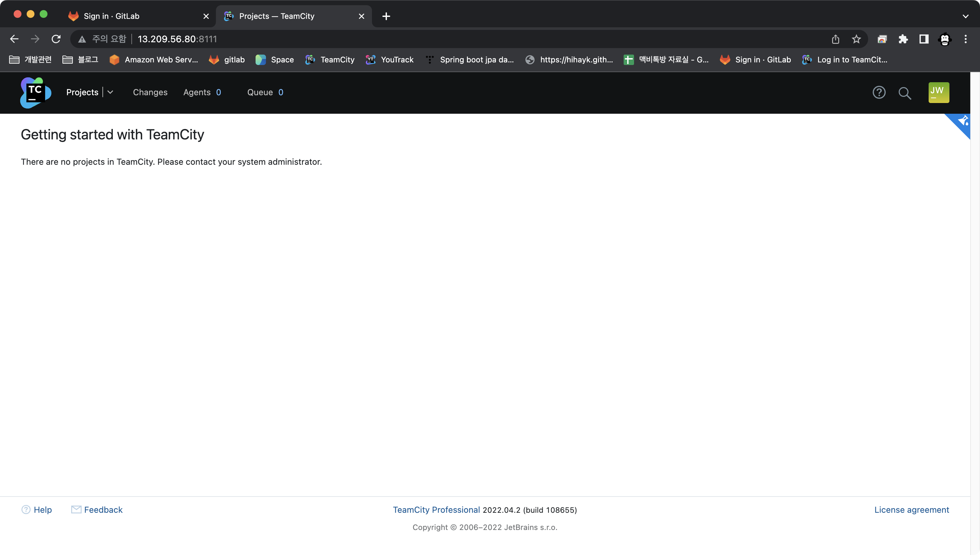The height and width of the screenshot is (555, 980).
Task: Open Chrome three-dot menu
Action: coord(965,39)
